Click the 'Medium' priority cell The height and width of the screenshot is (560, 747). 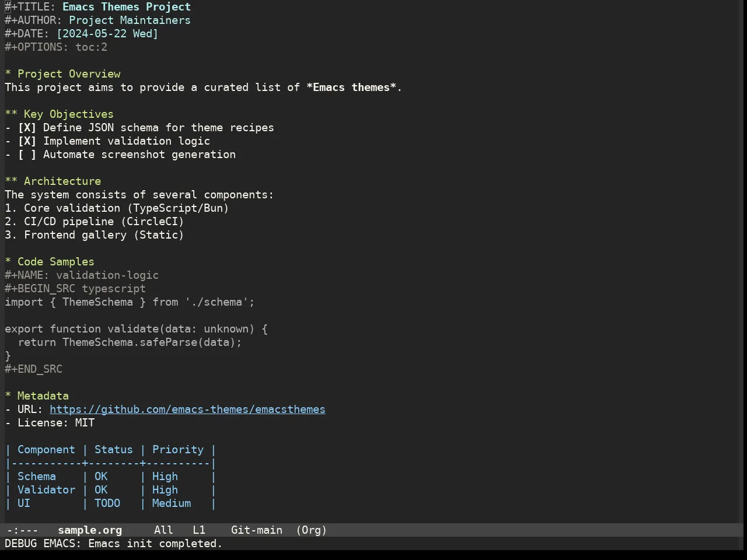point(172,503)
